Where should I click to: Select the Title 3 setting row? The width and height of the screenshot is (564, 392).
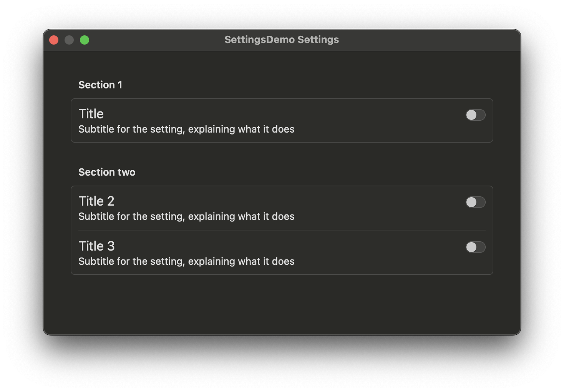[x=269, y=252]
